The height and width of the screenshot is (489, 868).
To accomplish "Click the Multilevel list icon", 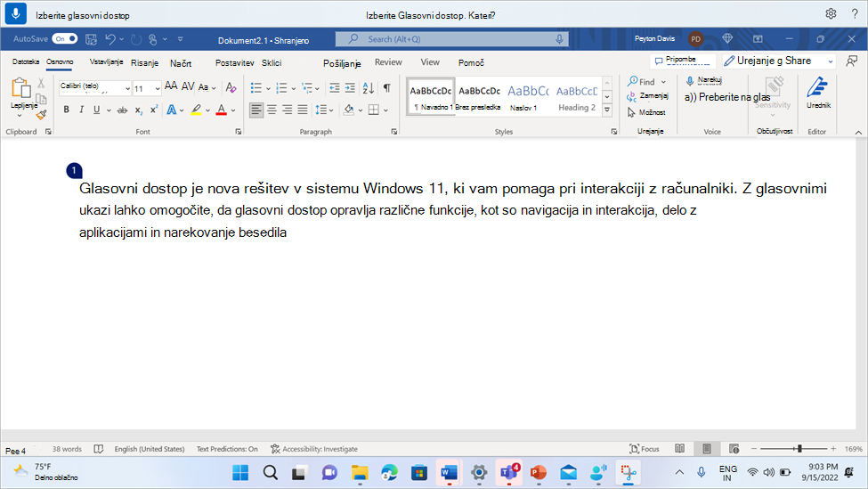I will 307,88.
